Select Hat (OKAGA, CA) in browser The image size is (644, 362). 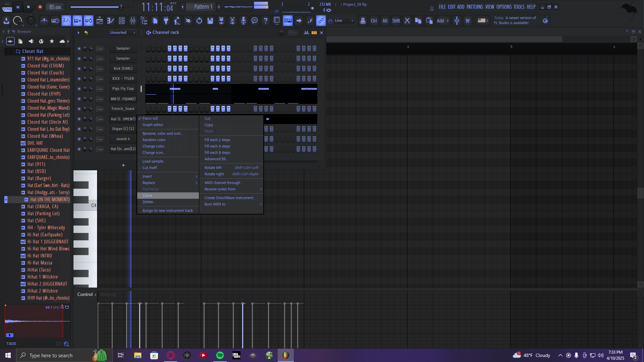(43, 206)
